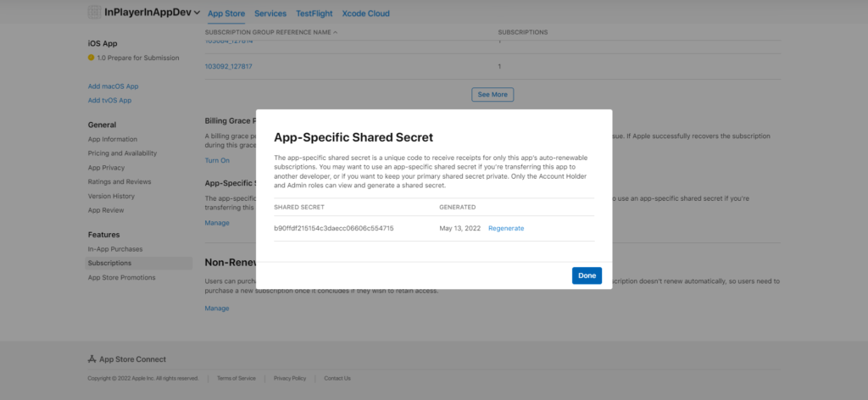Screen dimensions: 868x400
Task: Click the InPlayerInAppDev app icon
Action: [95, 12]
